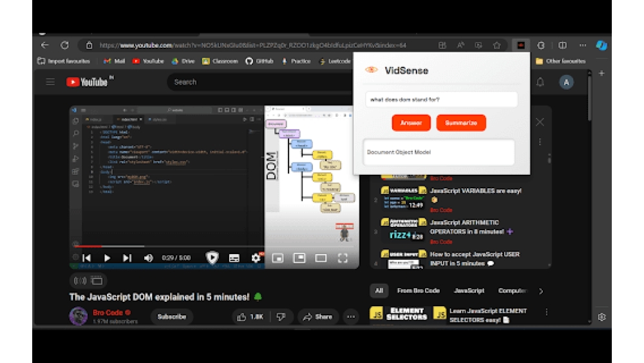
Task: Click the VidSense Answer button
Action: pyautogui.click(x=411, y=123)
